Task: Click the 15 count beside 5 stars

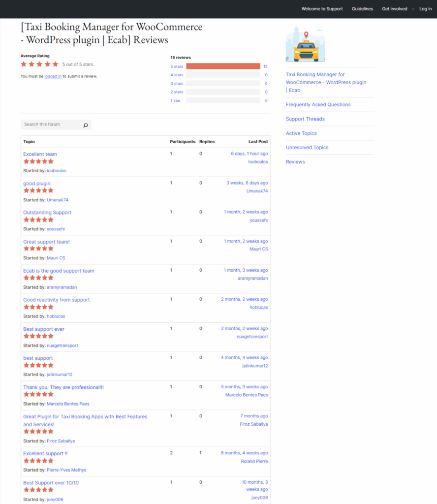Action: click(x=265, y=66)
